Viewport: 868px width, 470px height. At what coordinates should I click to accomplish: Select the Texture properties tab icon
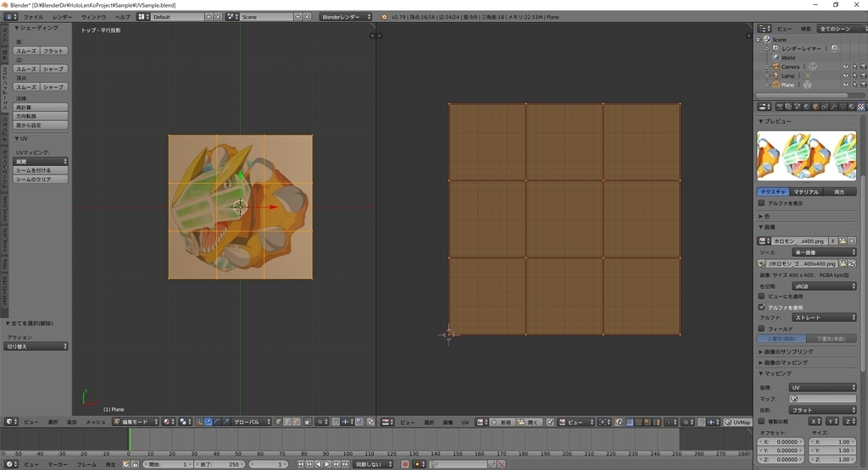861,107
